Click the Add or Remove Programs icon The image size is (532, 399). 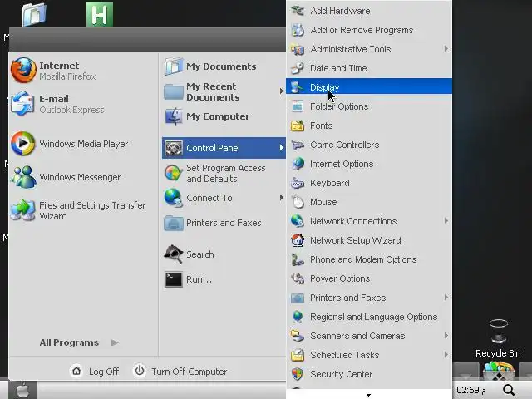tap(298, 30)
